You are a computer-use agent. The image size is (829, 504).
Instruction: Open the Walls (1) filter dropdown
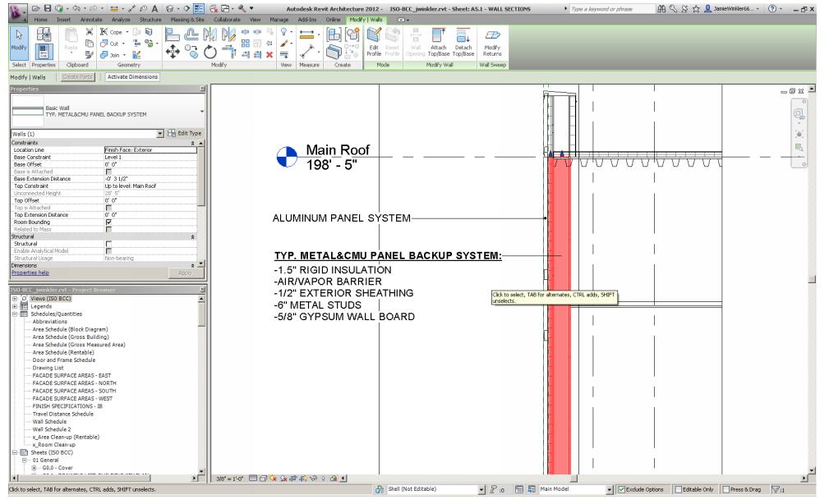coord(159,134)
